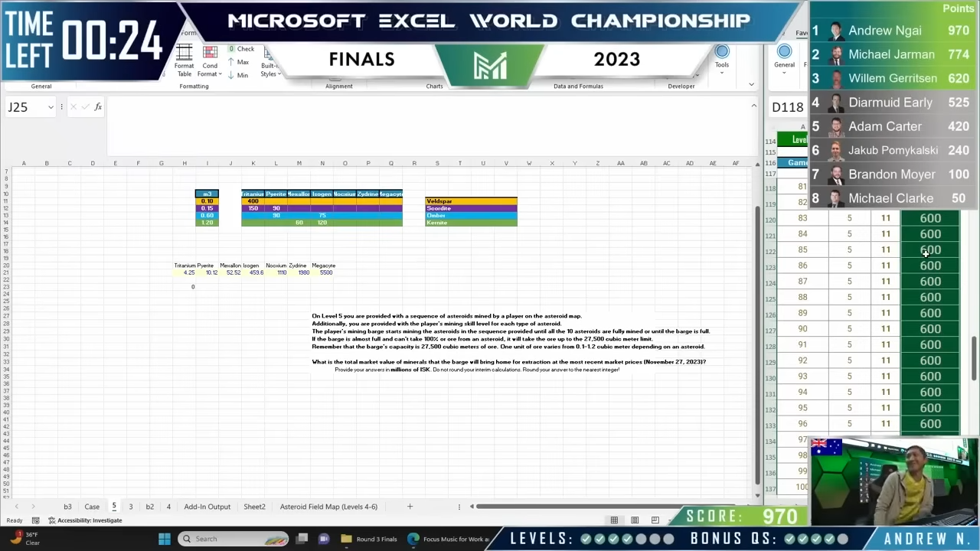
Task: Open the Focus Music Edge window in taskbar
Action: [x=448, y=539]
